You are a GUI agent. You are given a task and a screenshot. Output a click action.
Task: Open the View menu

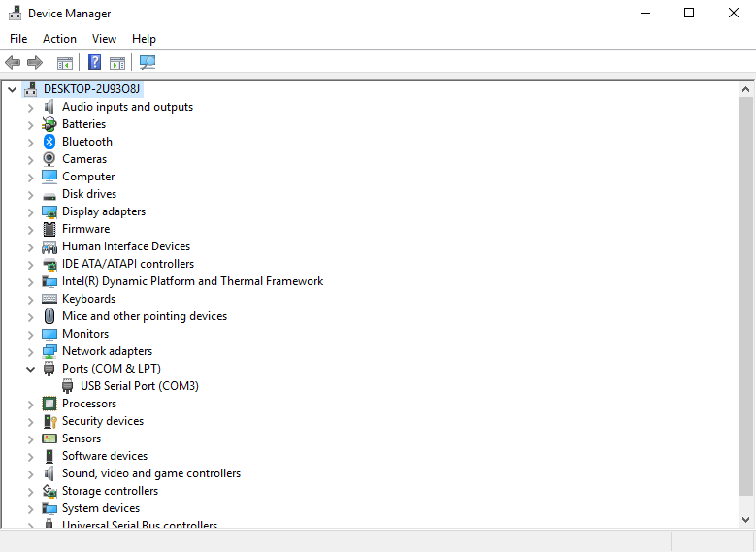(104, 39)
